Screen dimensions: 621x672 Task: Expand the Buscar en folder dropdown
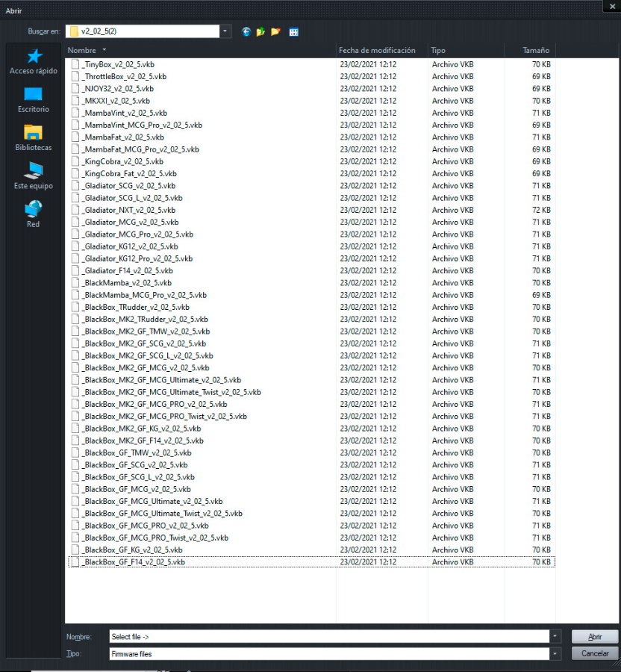pyautogui.click(x=225, y=31)
